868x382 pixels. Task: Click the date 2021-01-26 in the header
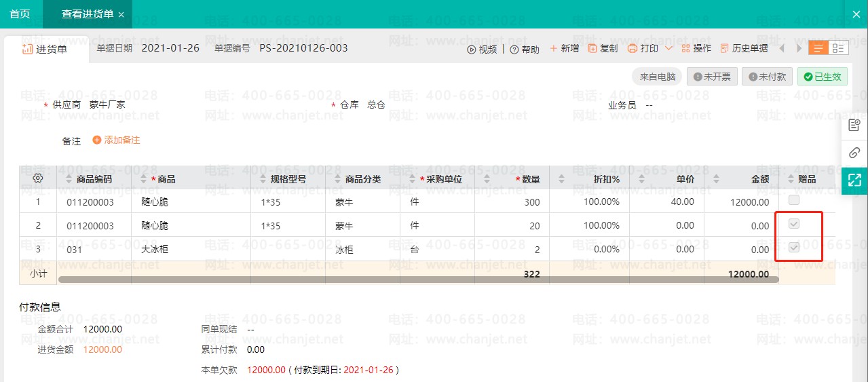[170, 48]
